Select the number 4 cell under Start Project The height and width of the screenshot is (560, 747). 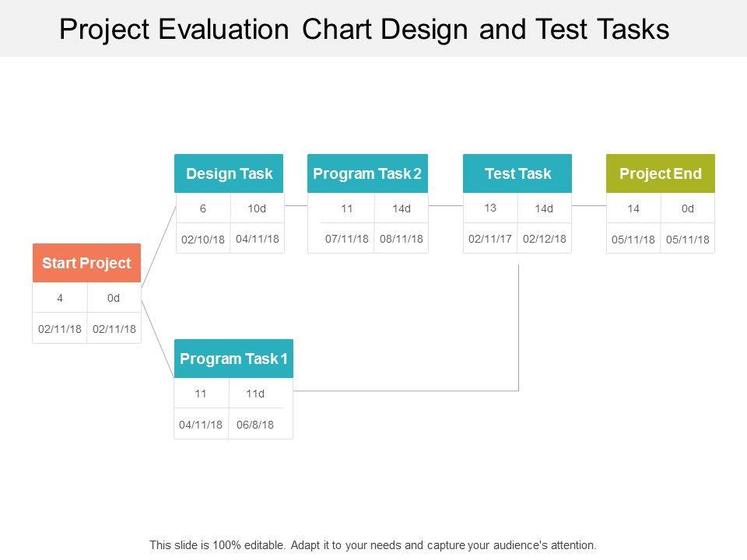[60, 298]
